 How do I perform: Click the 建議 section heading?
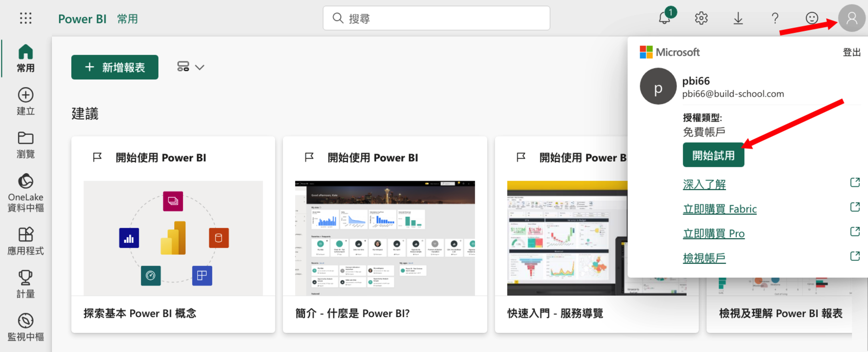pyautogui.click(x=85, y=114)
